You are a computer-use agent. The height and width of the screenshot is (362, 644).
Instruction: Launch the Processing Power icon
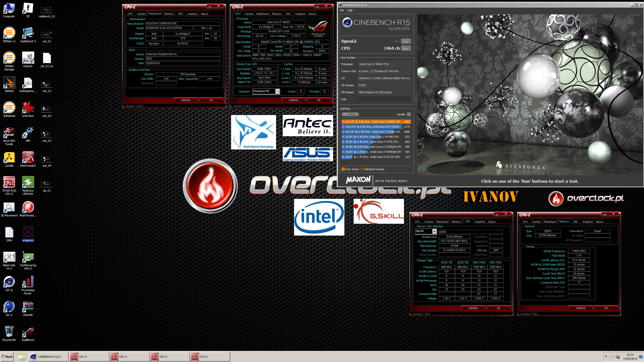pyautogui.click(x=28, y=286)
